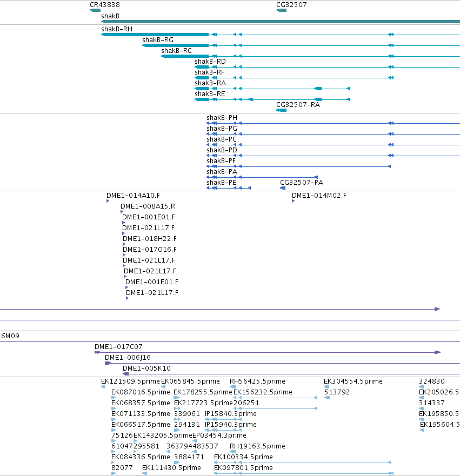Select clone label DME1-017C07
The width and height of the screenshot is (460, 476).
click(x=118, y=347)
